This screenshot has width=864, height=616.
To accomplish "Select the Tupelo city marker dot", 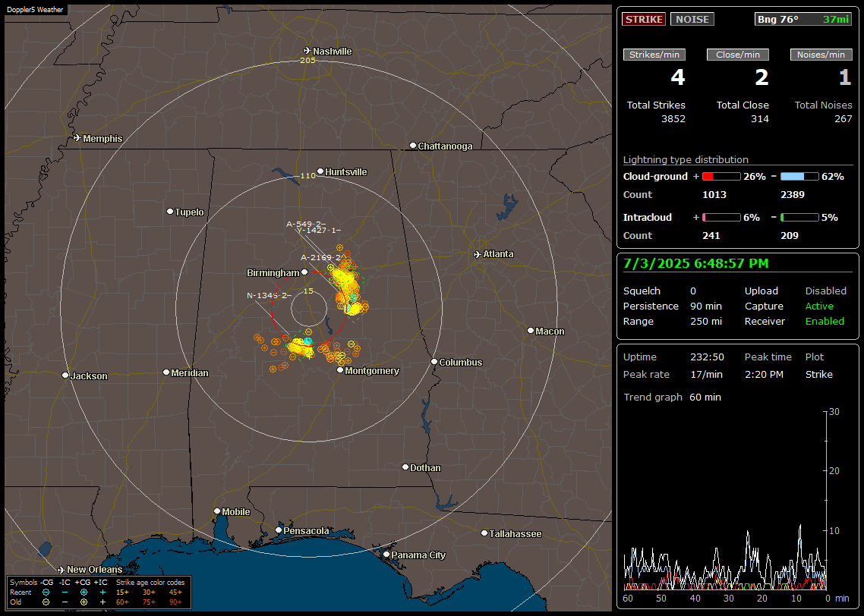I will (x=170, y=212).
